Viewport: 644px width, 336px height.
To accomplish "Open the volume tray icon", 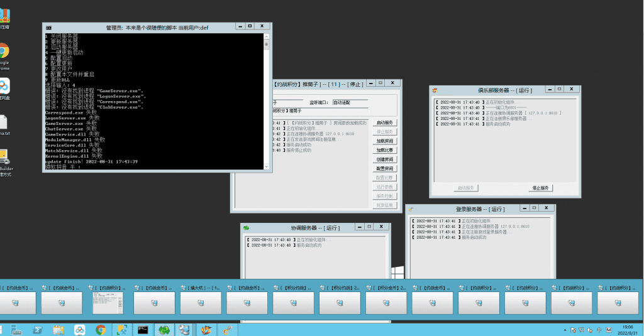I will pyautogui.click(x=590, y=330).
